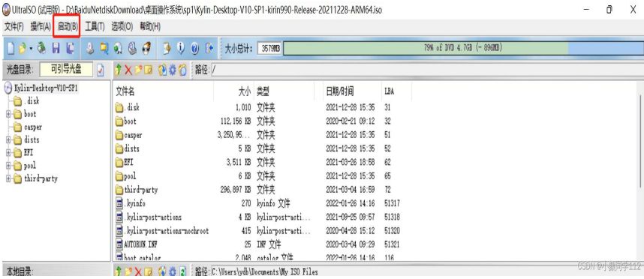Expand the third-party tree node

point(8,178)
